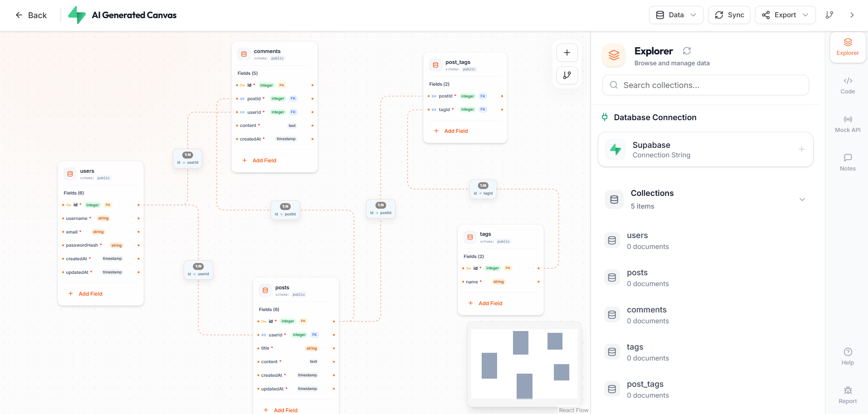Click the AI Generated Canvas logo
The height and width of the screenshot is (414, 868).
click(76, 15)
